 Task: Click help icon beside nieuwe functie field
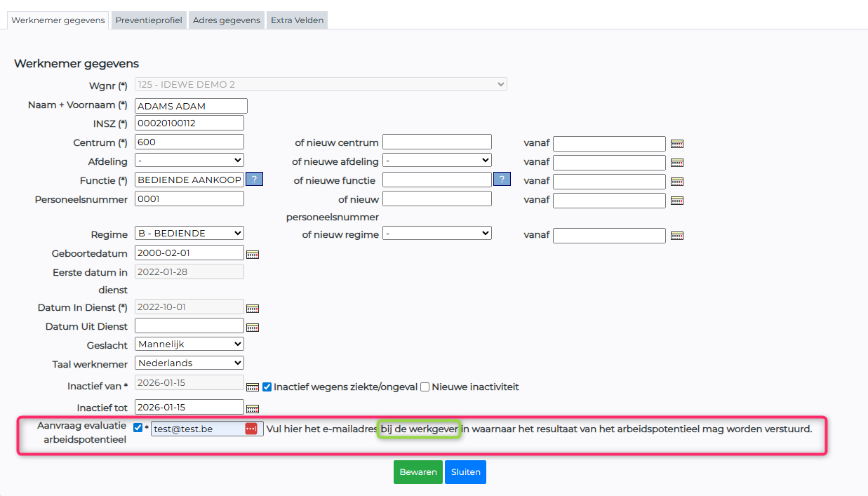pos(502,180)
